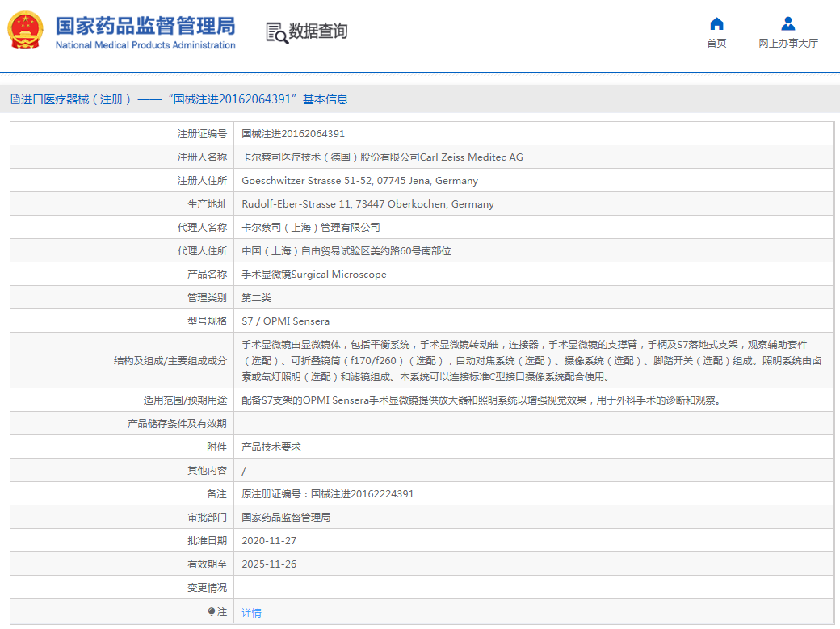Click the slash value in 其他内容 row
Image resolution: width=840 pixels, height=629 pixels.
(244, 471)
